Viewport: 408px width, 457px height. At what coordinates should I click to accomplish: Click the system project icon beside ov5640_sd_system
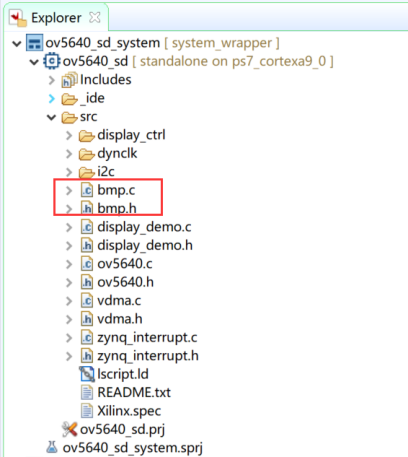pyautogui.click(x=35, y=43)
